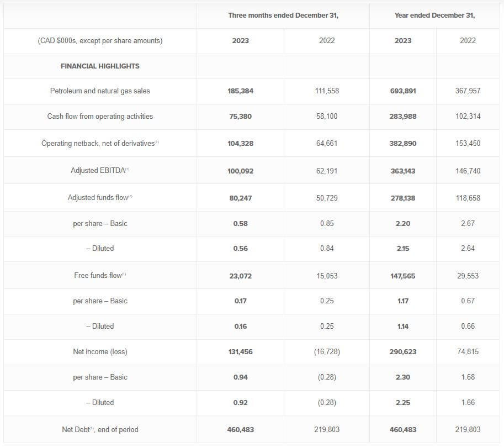Select the FINANCIAL HIGHLIGHTS section heading
This screenshot has height=447, width=504.
pos(100,66)
